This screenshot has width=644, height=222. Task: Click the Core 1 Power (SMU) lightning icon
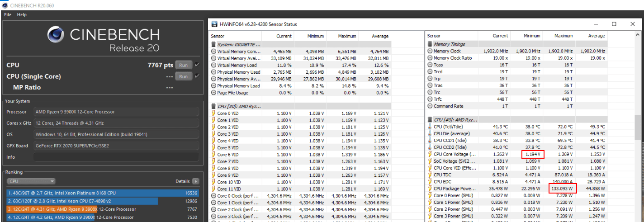pos(430,203)
